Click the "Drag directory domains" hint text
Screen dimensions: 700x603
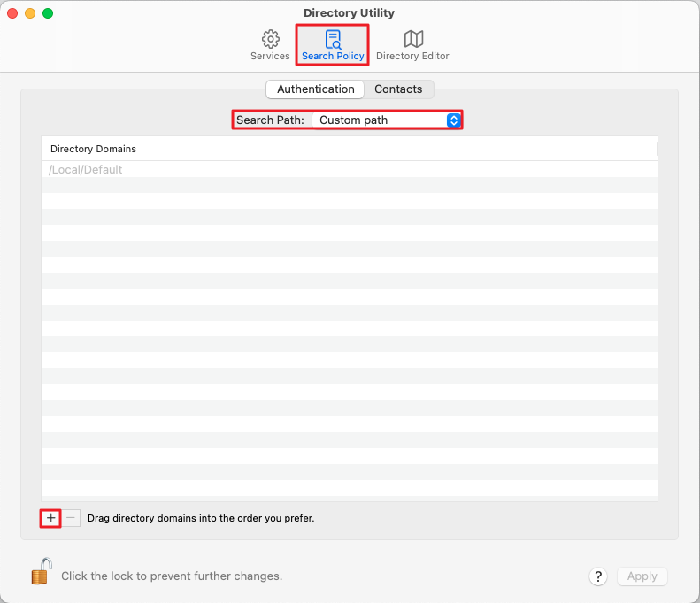201,518
